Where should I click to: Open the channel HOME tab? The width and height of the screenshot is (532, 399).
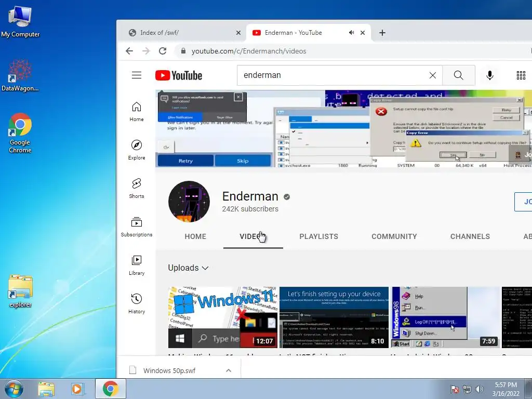click(x=195, y=236)
